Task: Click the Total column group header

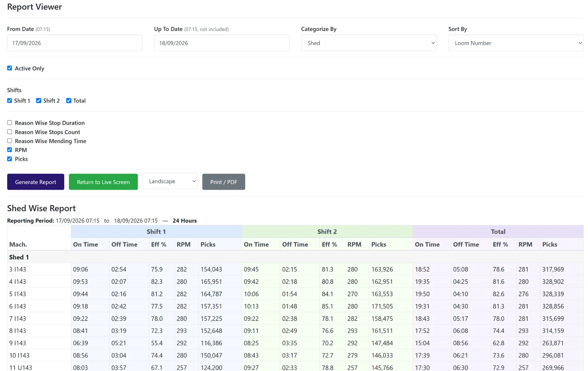Action: coord(498,231)
